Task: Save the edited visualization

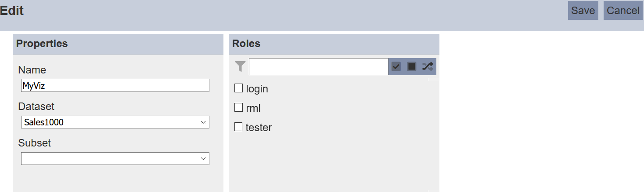Action: pyautogui.click(x=583, y=11)
